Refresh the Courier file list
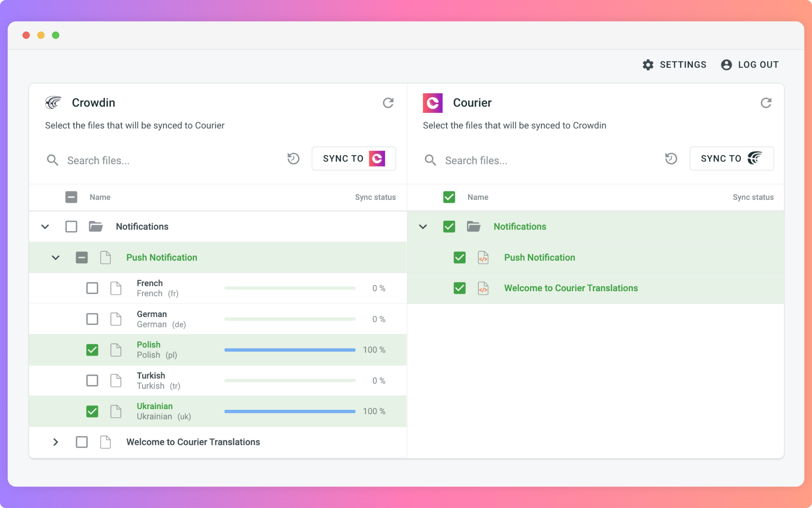 coord(765,103)
